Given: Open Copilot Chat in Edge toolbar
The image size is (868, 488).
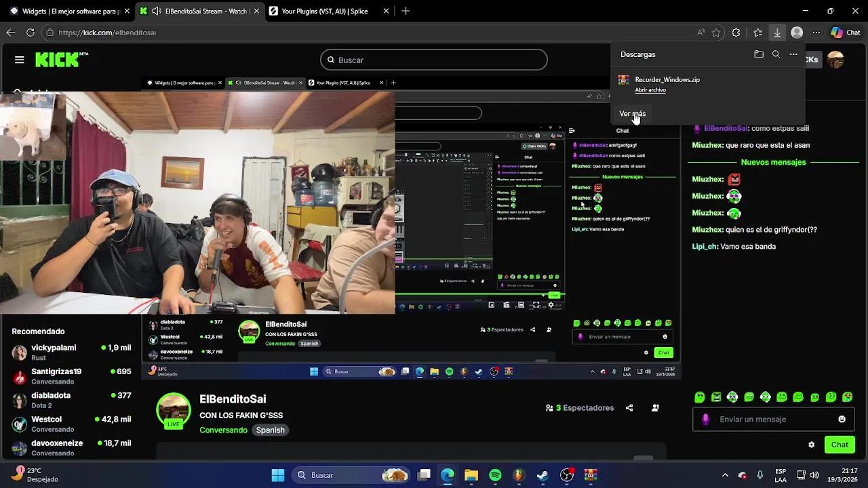Looking at the screenshot, I should 846,33.
